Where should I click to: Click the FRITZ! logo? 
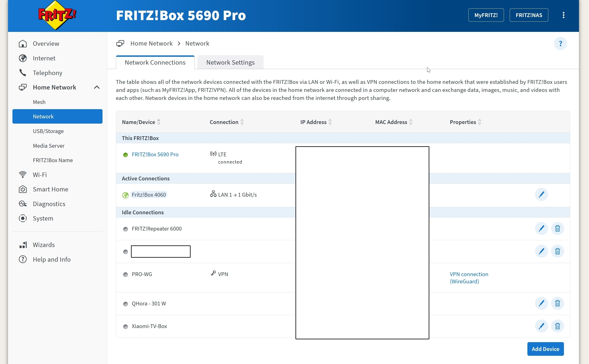[x=57, y=15]
